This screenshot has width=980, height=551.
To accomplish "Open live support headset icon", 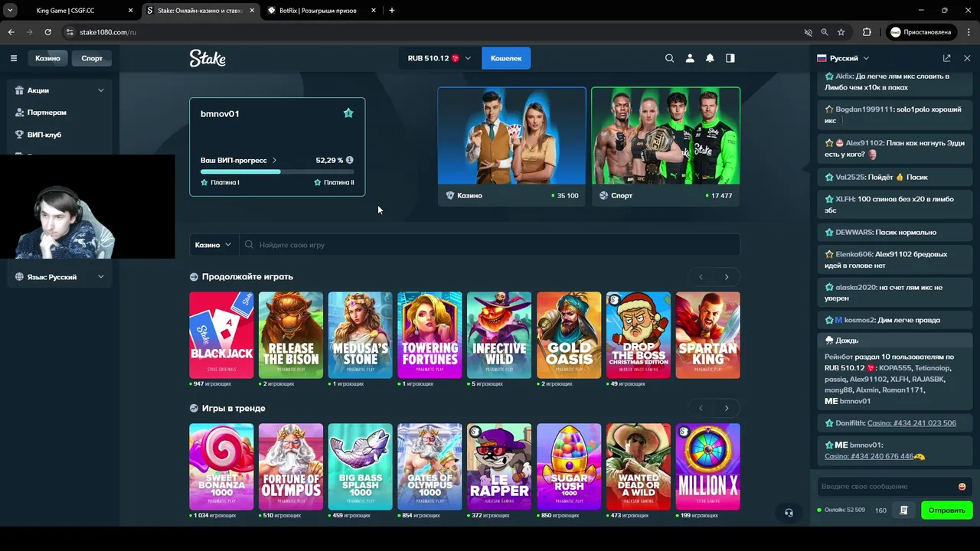I will click(789, 513).
